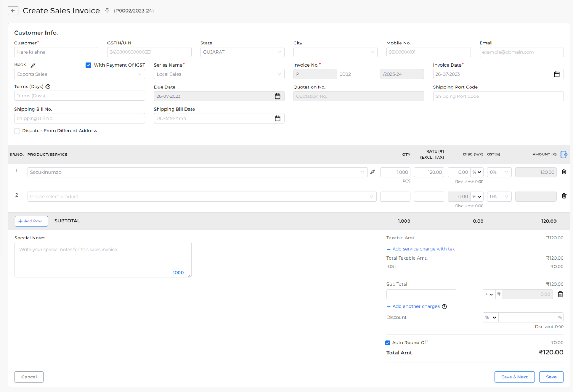The image size is (573, 392).
Task: Open the Invoice Date calendar picker
Action: 557,74
